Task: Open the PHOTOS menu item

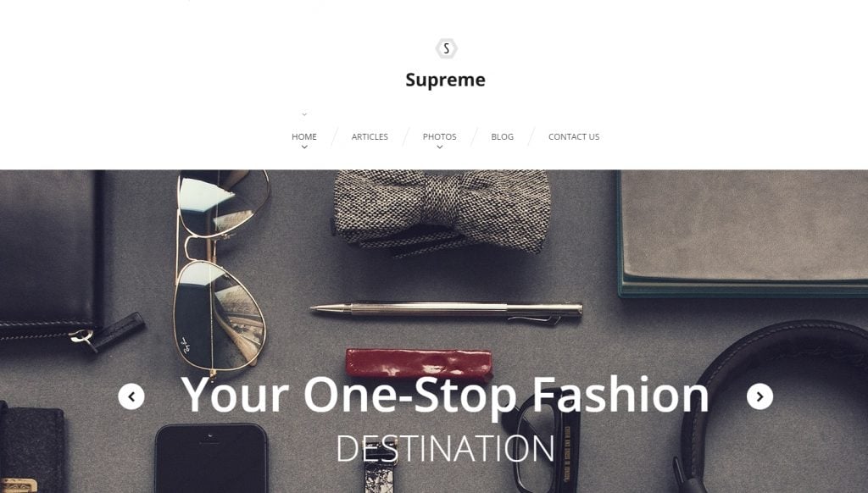Action: click(x=440, y=136)
